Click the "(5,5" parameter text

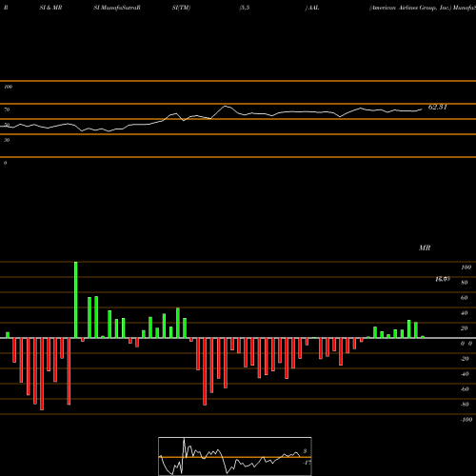245,8
